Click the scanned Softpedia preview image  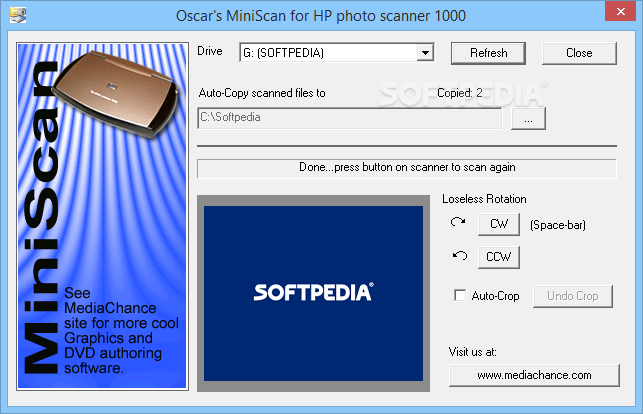tap(313, 293)
